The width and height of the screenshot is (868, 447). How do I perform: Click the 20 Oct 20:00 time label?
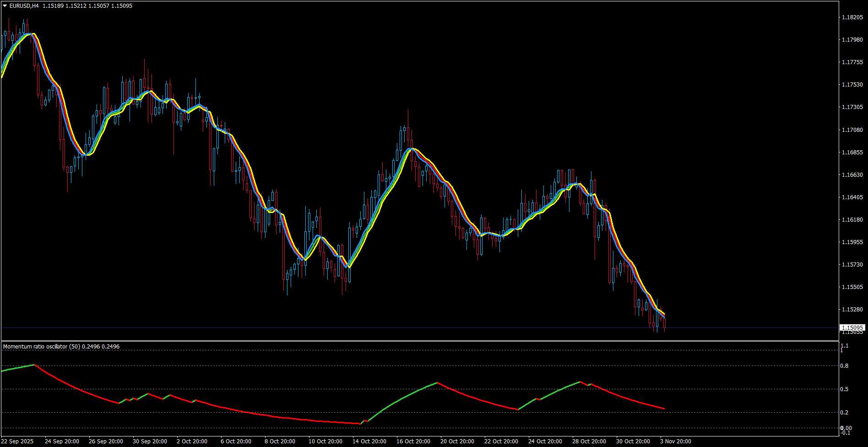click(x=457, y=442)
